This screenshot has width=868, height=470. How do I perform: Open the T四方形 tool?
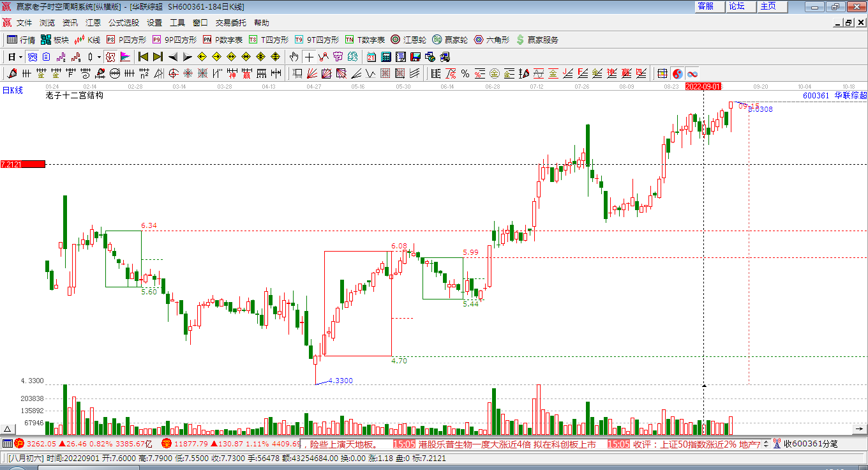(x=268, y=40)
